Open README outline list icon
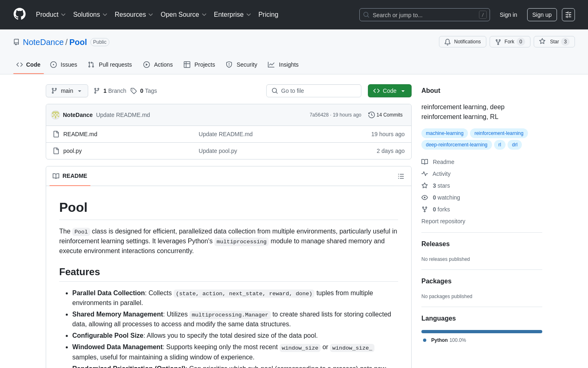Viewport: 588px width, 368px height. pyautogui.click(x=401, y=176)
